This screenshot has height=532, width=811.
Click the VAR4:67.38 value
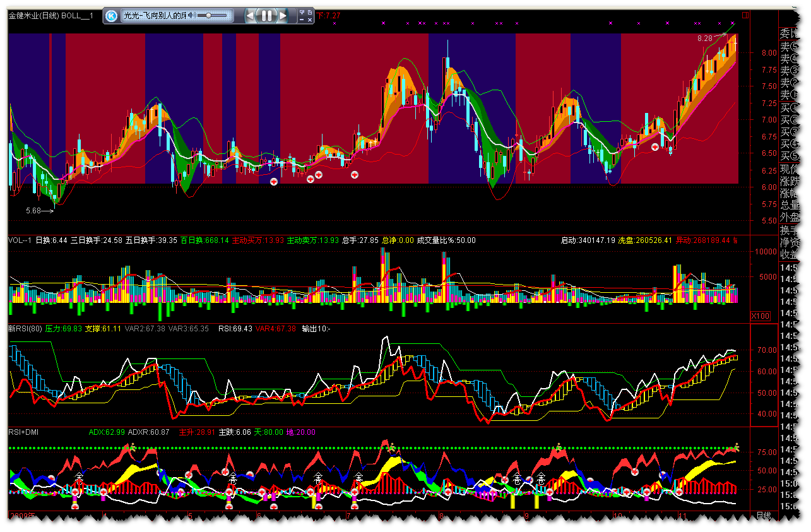pyautogui.click(x=275, y=329)
